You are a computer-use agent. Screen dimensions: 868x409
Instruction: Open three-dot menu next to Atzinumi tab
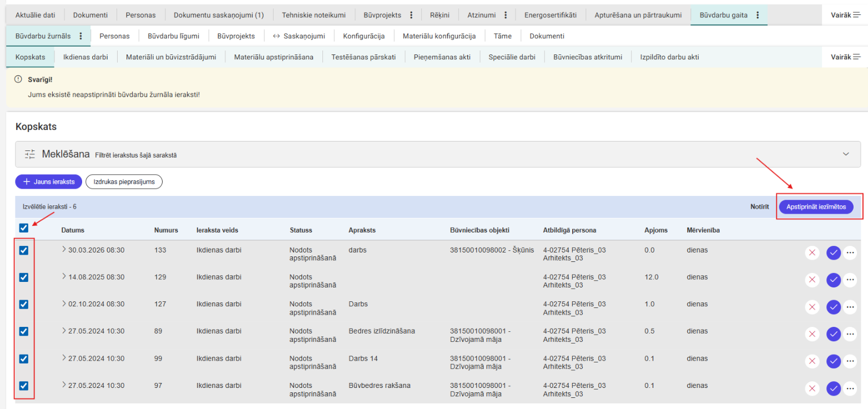point(506,15)
